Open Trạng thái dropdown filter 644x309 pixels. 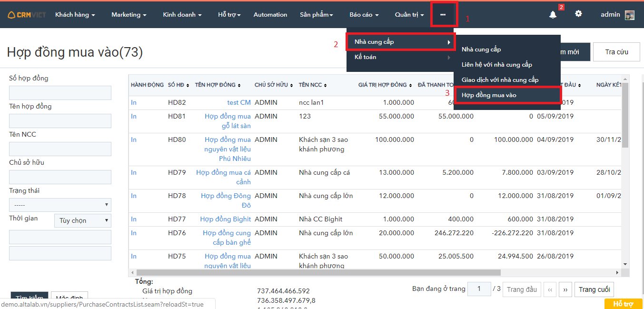point(60,205)
